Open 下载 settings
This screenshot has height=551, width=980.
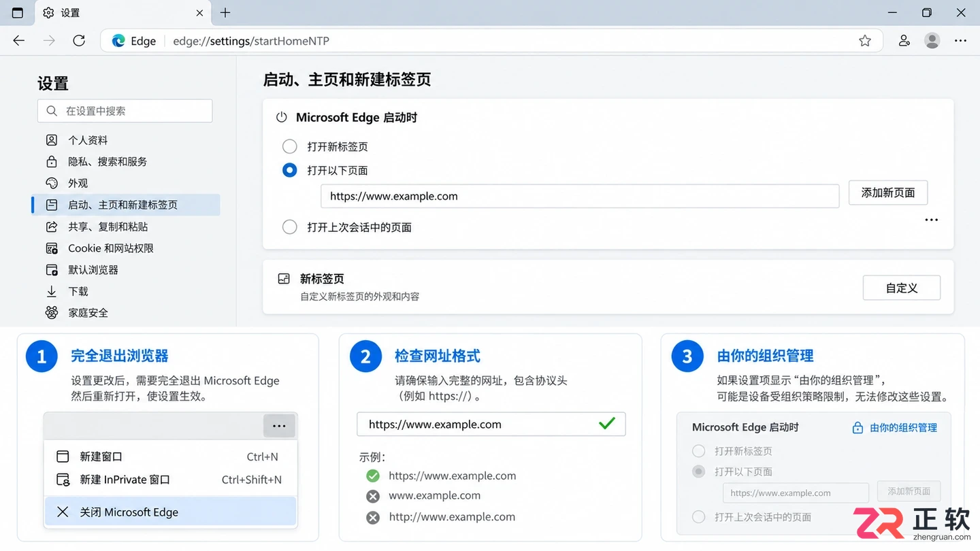pyautogui.click(x=126, y=291)
